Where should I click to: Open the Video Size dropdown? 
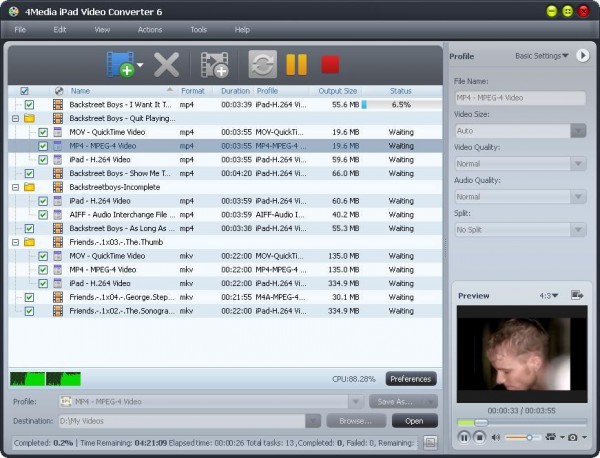coord(577,131)
